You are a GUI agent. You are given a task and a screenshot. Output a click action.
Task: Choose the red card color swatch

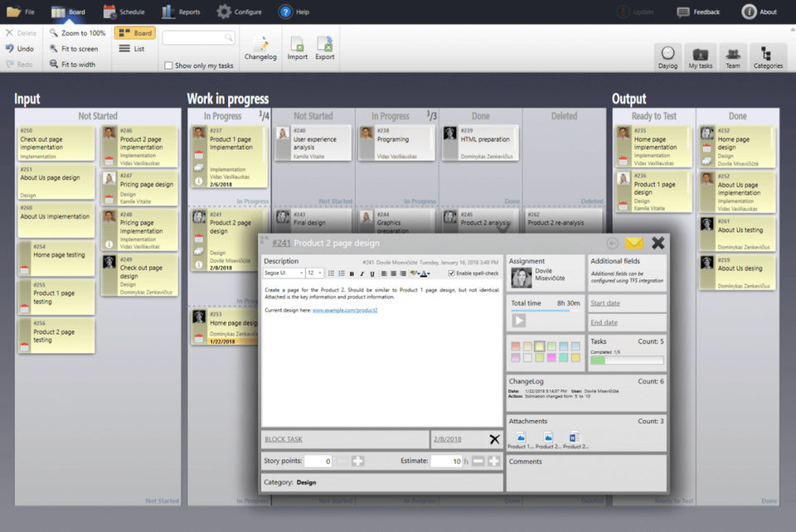515,346
